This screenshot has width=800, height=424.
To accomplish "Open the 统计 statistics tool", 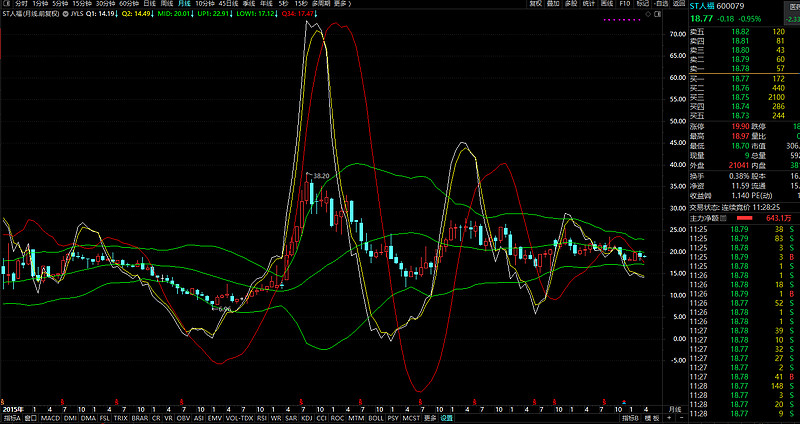I will click(x=587, y=4).
